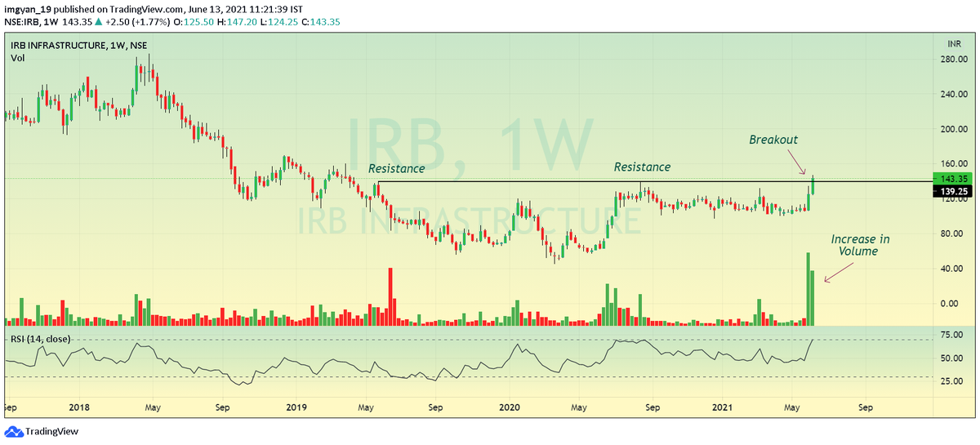980x445 pixels.
Task: Open the TradingView brand name link
Action: [x=52, y=432]
